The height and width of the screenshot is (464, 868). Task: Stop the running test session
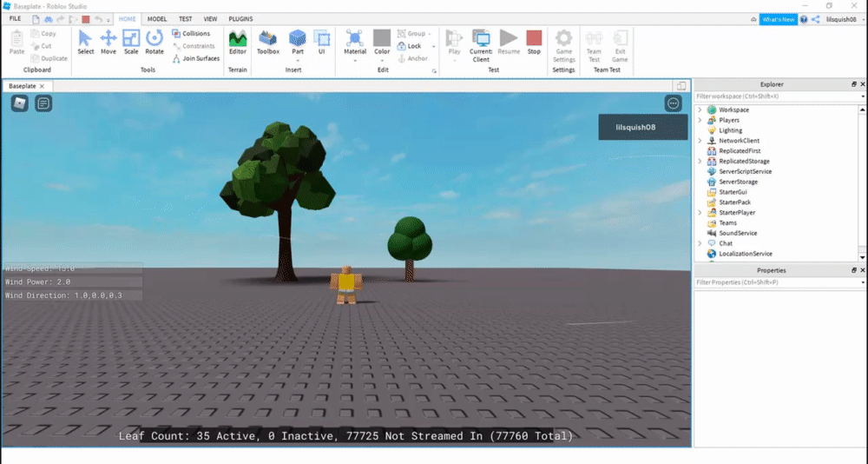click(x=534, y=42)
